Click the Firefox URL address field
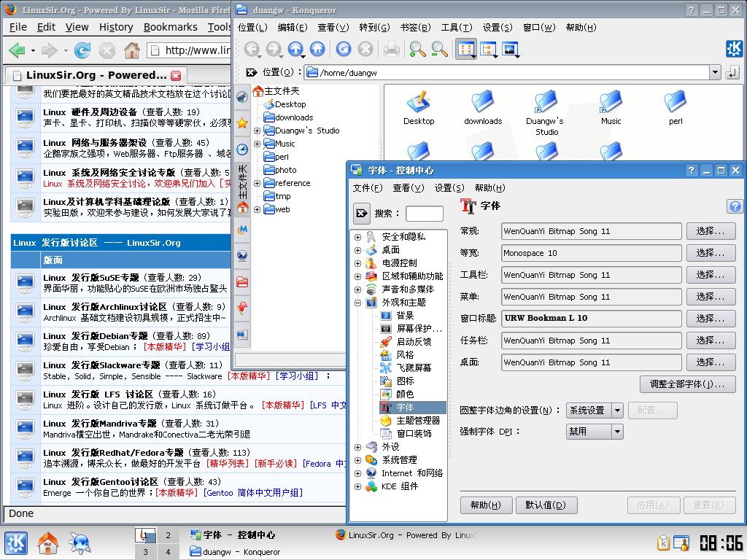Image resolution: width=747 pixels, height=560 pixels. coord(190,50)
